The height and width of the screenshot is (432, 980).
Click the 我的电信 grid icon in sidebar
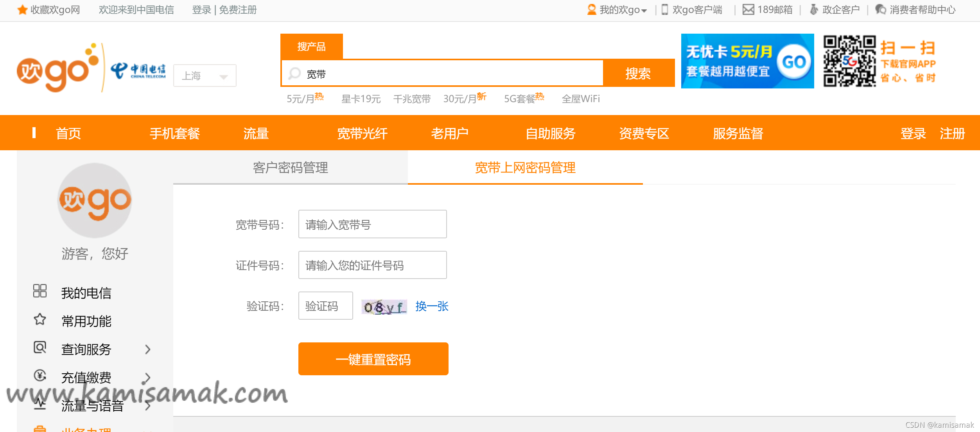(39, 291)
